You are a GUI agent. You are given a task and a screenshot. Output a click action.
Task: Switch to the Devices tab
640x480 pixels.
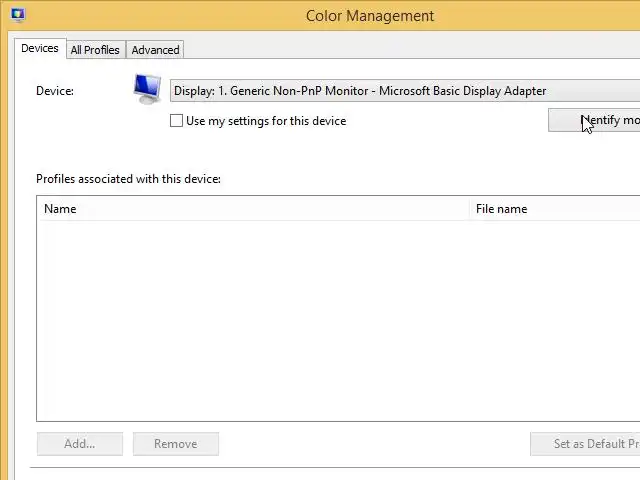(x=40, y=49)
